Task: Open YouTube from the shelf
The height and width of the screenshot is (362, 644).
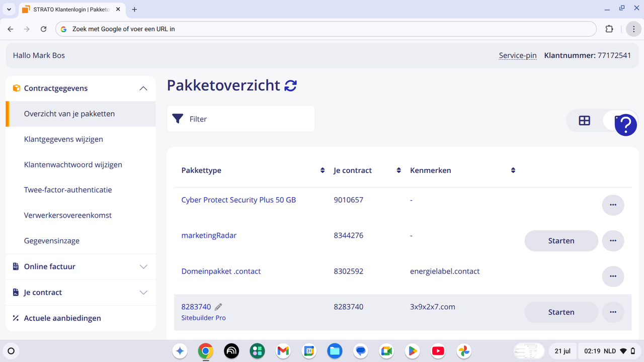Action: tap(438, 351)
